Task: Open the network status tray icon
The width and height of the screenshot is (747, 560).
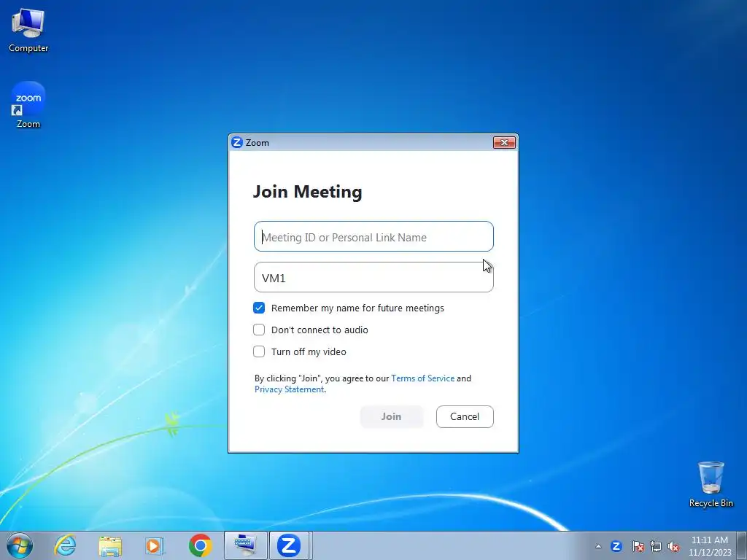Action: [x=656, y=546]
